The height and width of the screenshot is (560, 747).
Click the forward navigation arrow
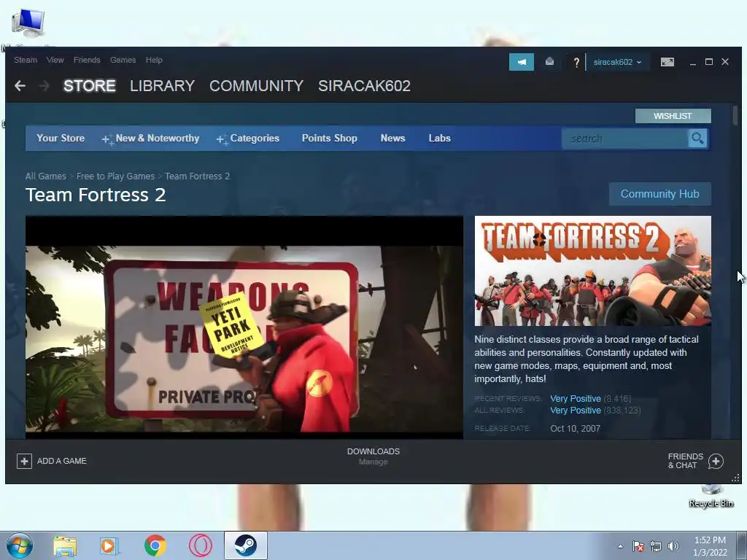44,86
